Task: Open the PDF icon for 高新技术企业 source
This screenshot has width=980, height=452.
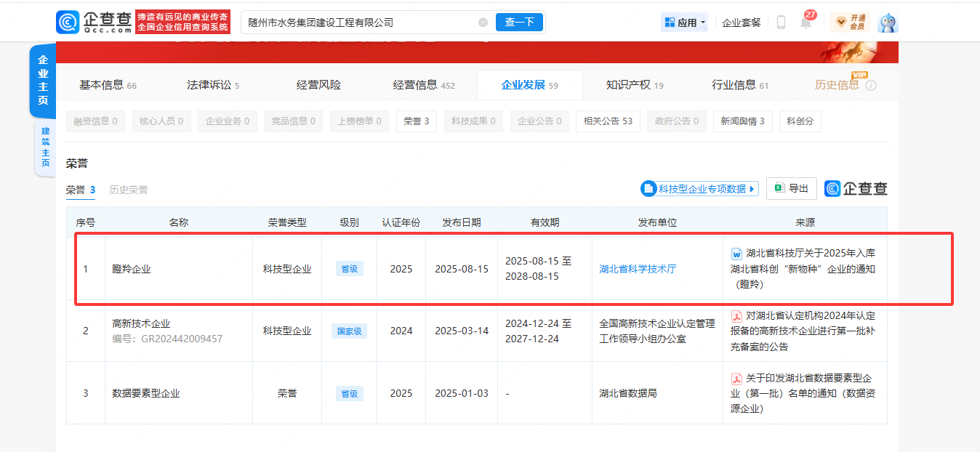Action: [736, 316]
